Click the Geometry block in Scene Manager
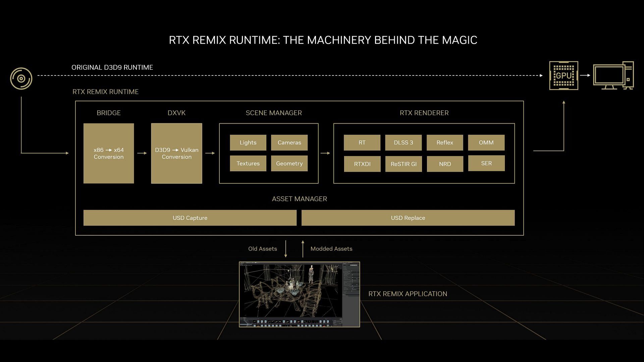This screenshot has width=644, height=362. (289, 164)
